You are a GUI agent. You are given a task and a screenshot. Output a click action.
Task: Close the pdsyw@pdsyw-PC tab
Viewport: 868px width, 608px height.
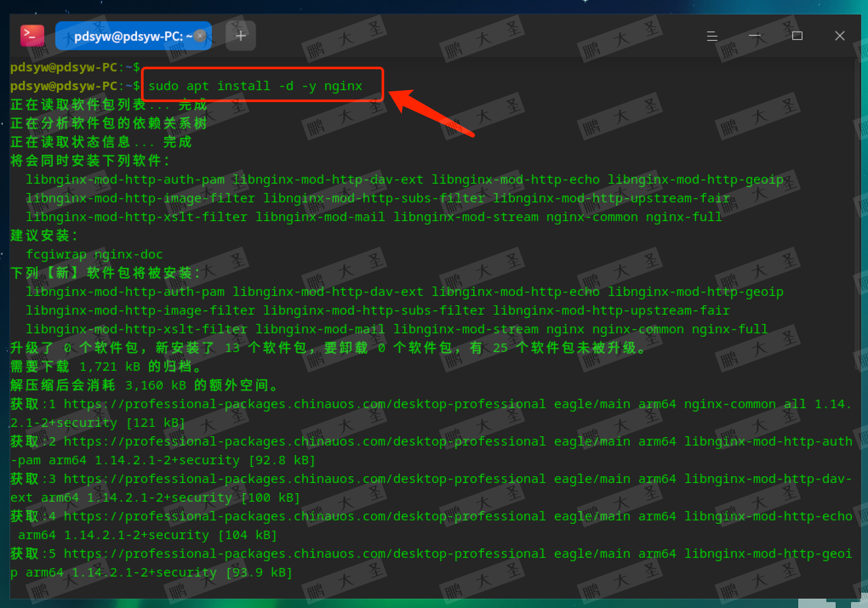tap(200, 36)
